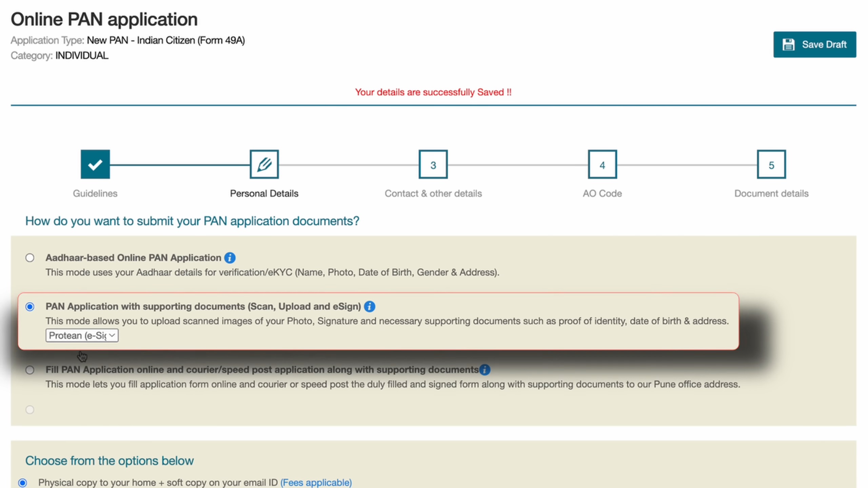Open the Protean e-Sign provider dropdown
868x488 pixels.
81,335
